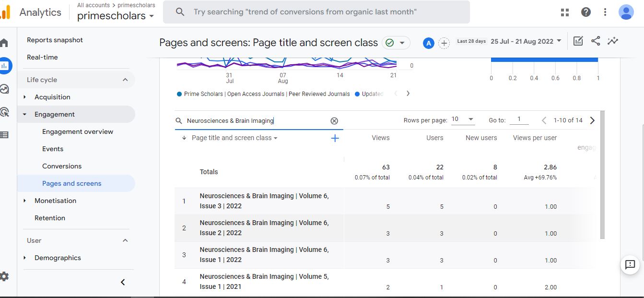Change the Rows per page dropdown

(x=463, y=119)
